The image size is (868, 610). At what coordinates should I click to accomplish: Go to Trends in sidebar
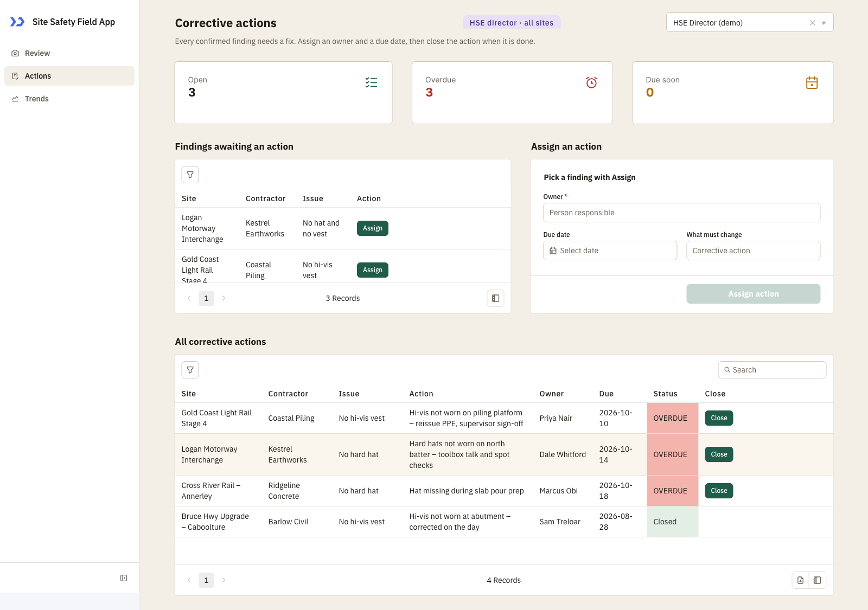[x=69, y=99]
